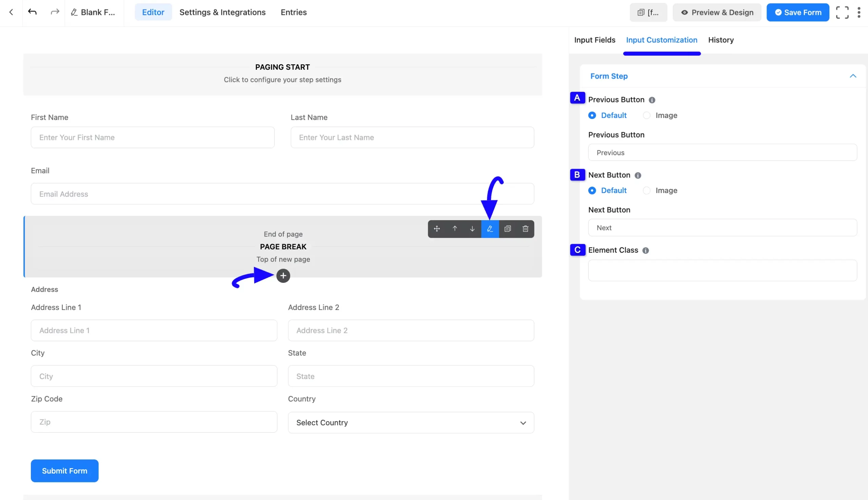Select Image option for Next Button
Viewport: 868px width, 500px height.
(x=647, y=191)
